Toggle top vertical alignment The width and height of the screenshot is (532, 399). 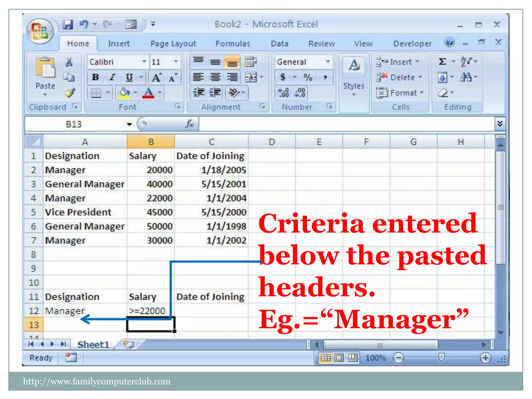tap(198, 62)
